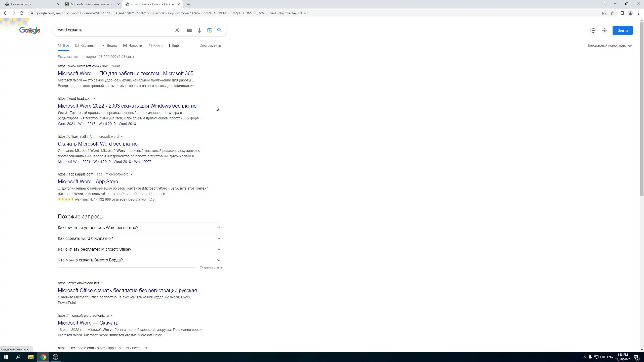Toggle the Chrome side panel
The image size is (644, 362).
point(622,13)
